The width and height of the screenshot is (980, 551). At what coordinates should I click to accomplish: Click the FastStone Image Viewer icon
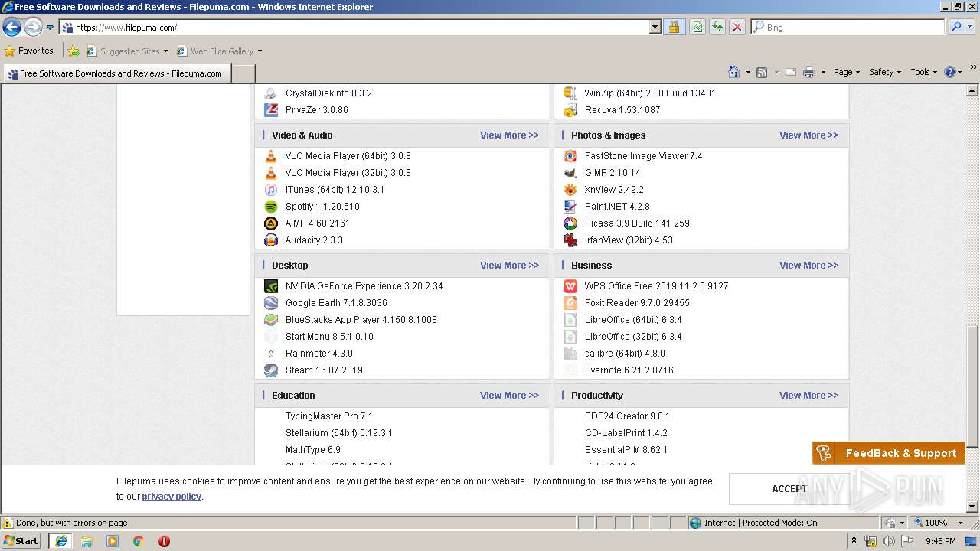click(x=570, y=156)
